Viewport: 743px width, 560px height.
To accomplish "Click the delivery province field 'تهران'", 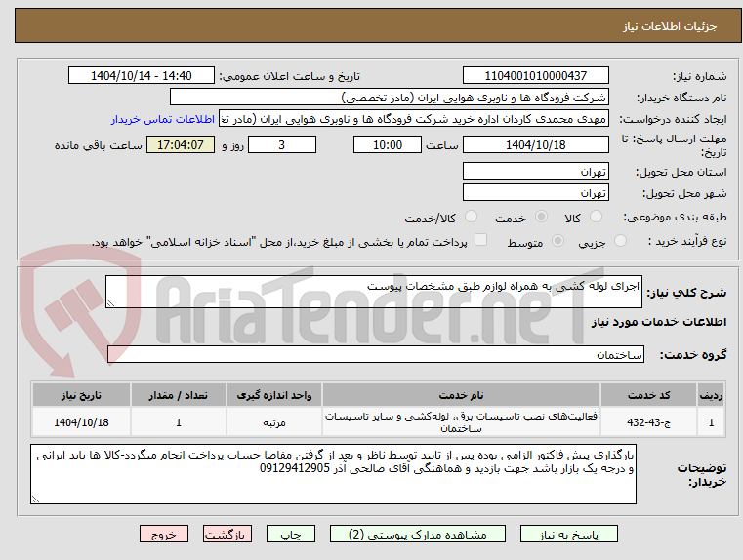I will [x=536, y=171].
